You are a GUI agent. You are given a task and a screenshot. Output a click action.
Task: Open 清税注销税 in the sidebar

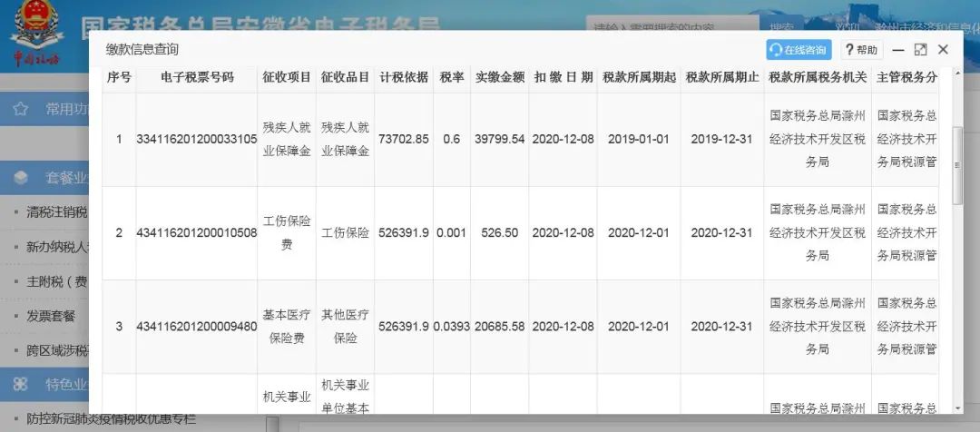57,212
